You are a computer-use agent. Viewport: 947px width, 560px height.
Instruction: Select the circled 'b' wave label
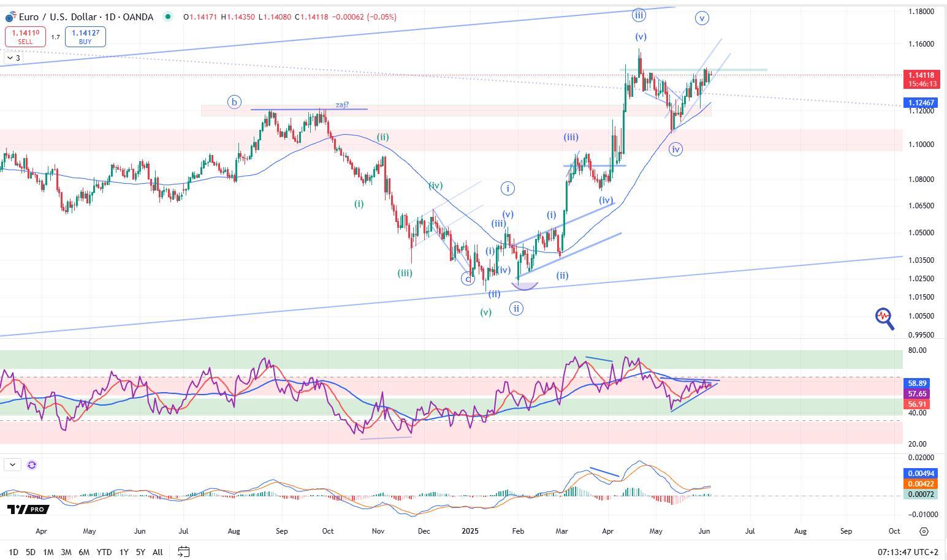click(x=234, y=102)
